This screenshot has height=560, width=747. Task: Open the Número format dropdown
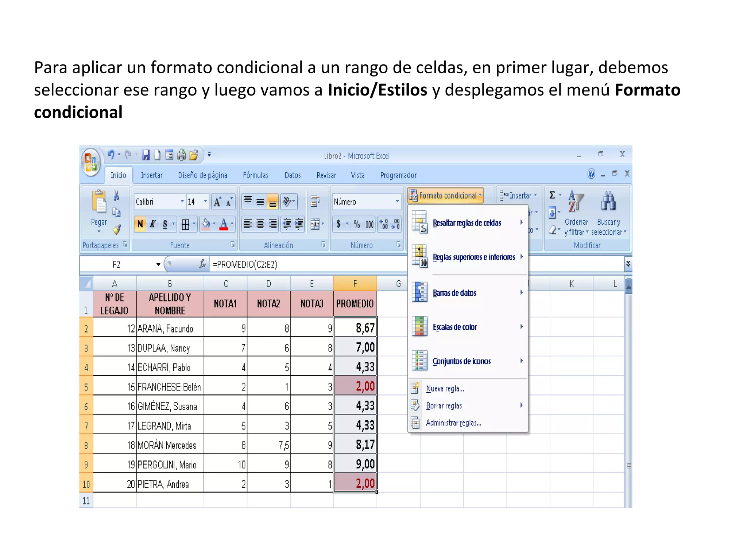(x=397, y=201)
